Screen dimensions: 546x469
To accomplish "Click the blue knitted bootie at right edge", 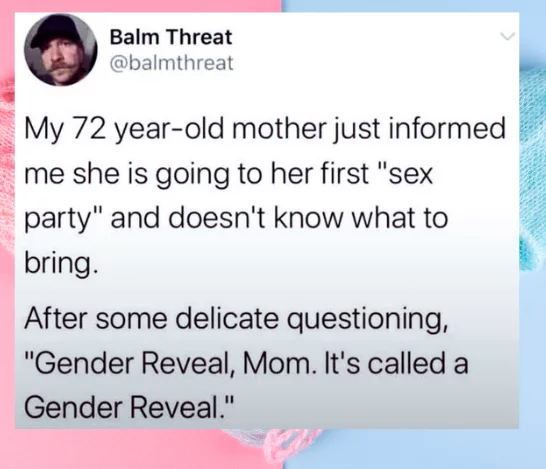I will pyautogui.click(x=532, y=166).
